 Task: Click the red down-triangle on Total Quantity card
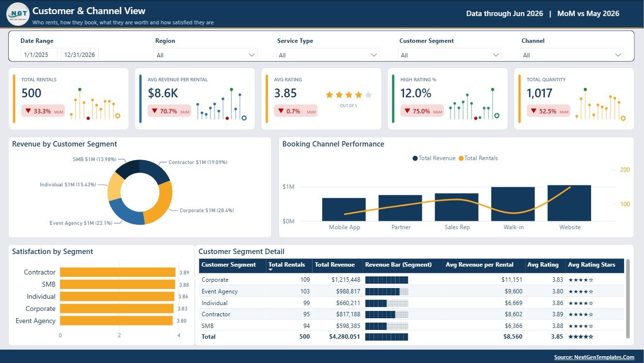tap(534, 111)
